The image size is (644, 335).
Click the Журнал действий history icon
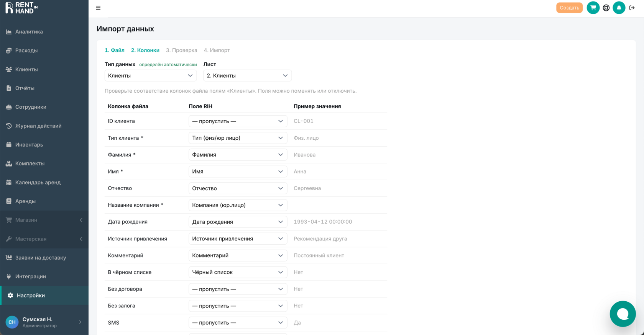click(x=9, y=126)
